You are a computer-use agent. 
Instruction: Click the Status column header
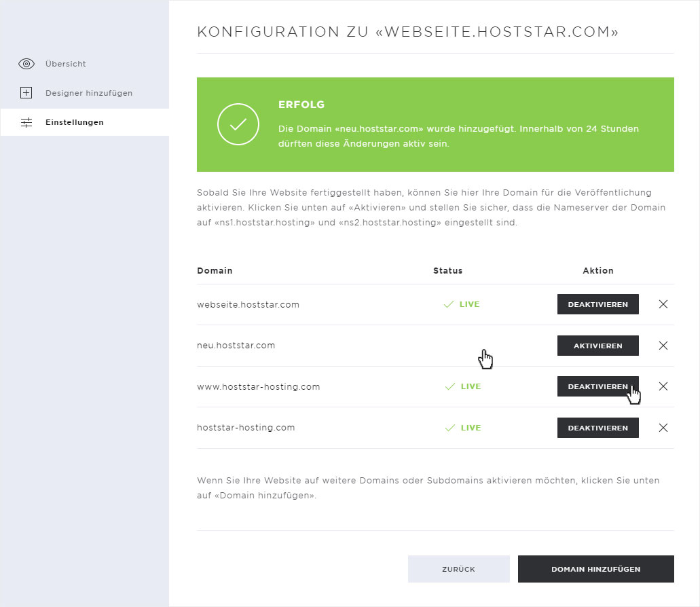tap(447, 270)
